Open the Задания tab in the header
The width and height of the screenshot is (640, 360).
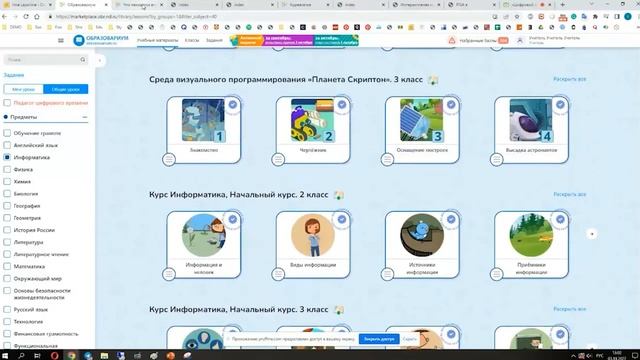(214, 40)
